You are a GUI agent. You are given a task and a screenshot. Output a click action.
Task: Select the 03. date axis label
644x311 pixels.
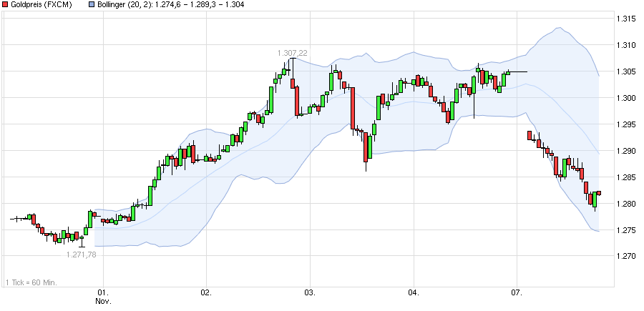point(310,292)
